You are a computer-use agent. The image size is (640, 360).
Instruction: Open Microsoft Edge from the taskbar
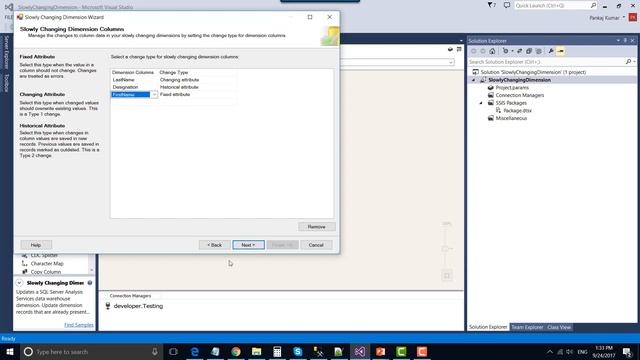point(195,351)
